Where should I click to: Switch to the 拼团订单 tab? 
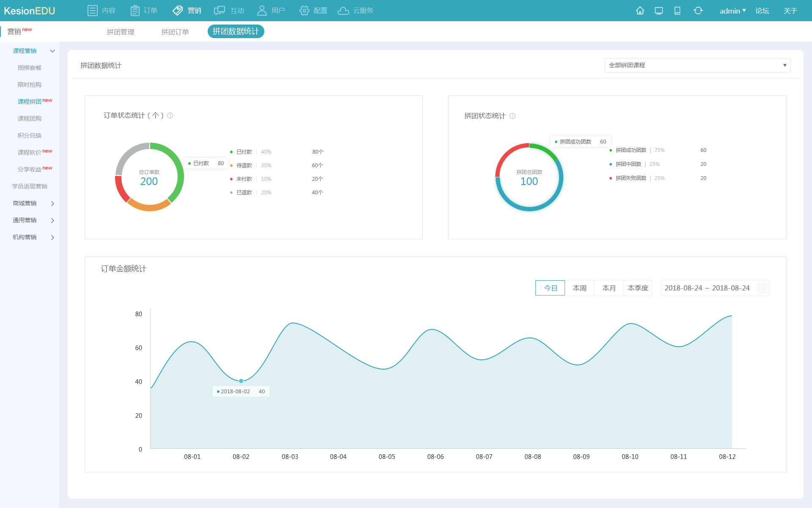pos(175,32)
